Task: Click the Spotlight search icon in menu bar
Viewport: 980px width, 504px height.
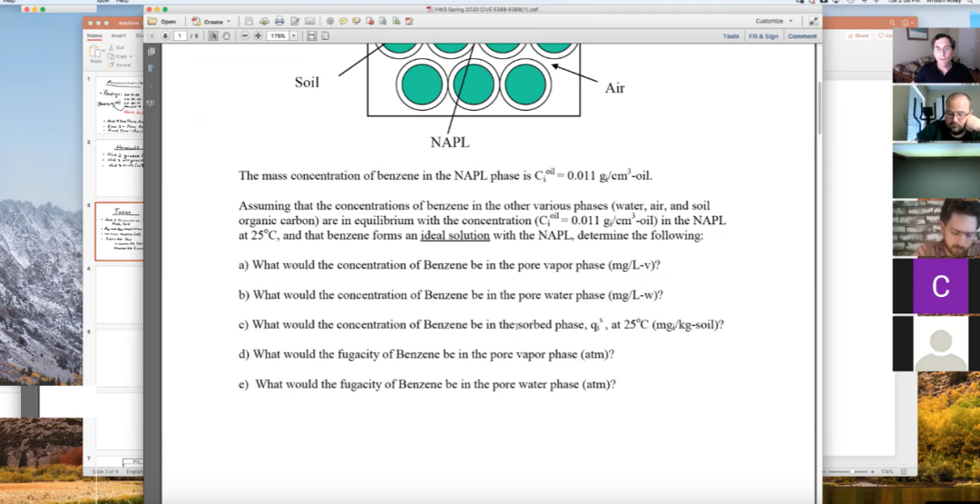Action: point(970,2)
